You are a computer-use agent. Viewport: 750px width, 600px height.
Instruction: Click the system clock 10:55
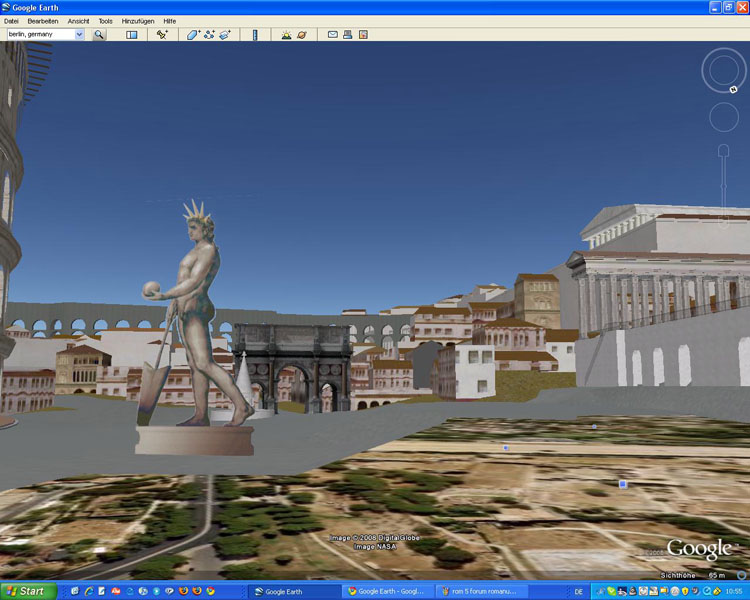(734, 592)
